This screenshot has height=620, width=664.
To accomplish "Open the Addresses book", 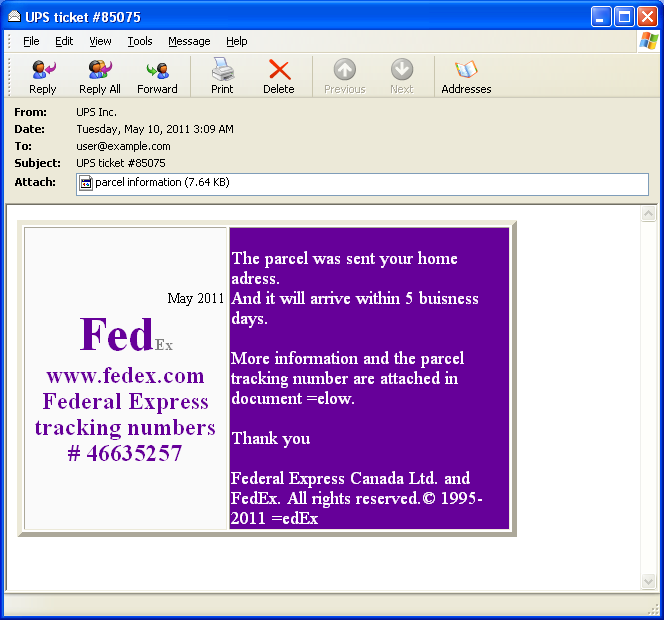I will coord(466,76).
